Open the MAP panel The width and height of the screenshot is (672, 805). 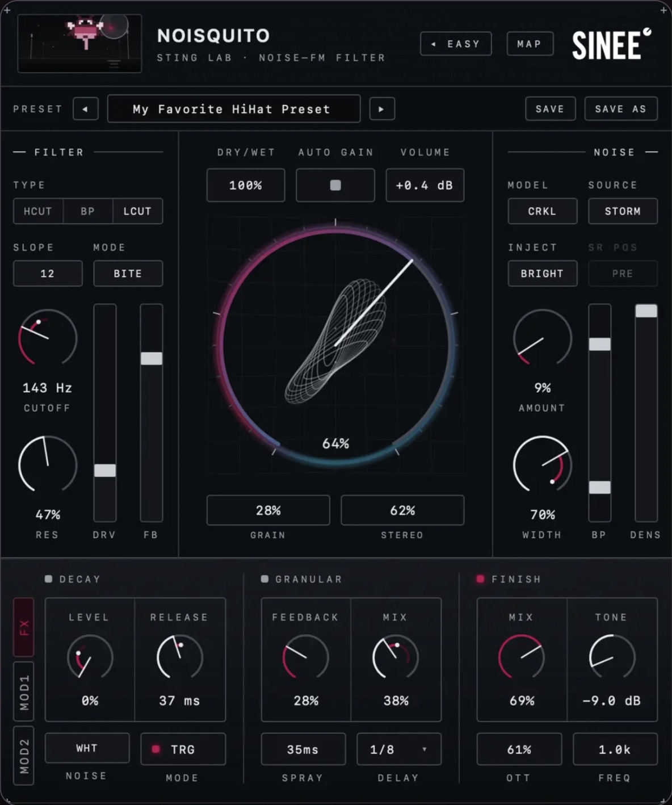[x=530, y=44]
